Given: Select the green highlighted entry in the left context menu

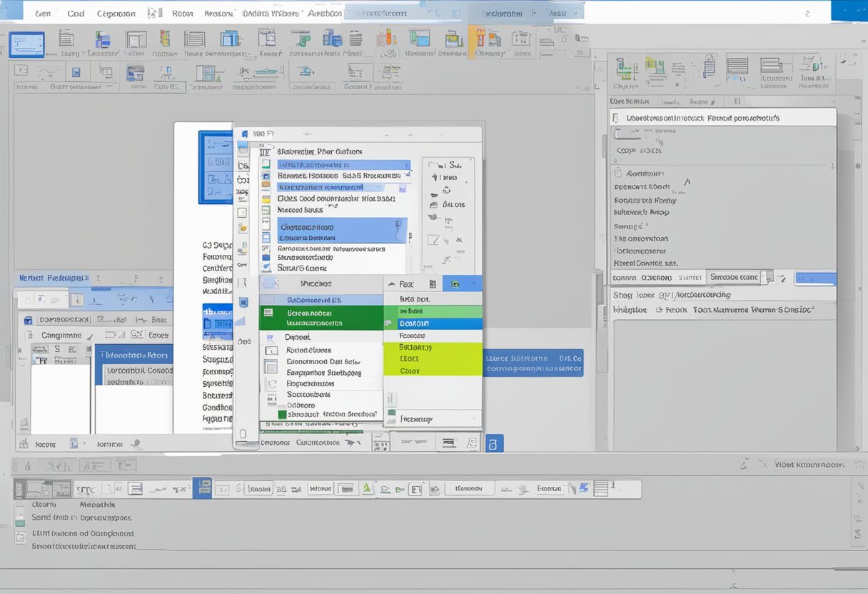Looking at the screenshot, I should (x=321, y=318).
